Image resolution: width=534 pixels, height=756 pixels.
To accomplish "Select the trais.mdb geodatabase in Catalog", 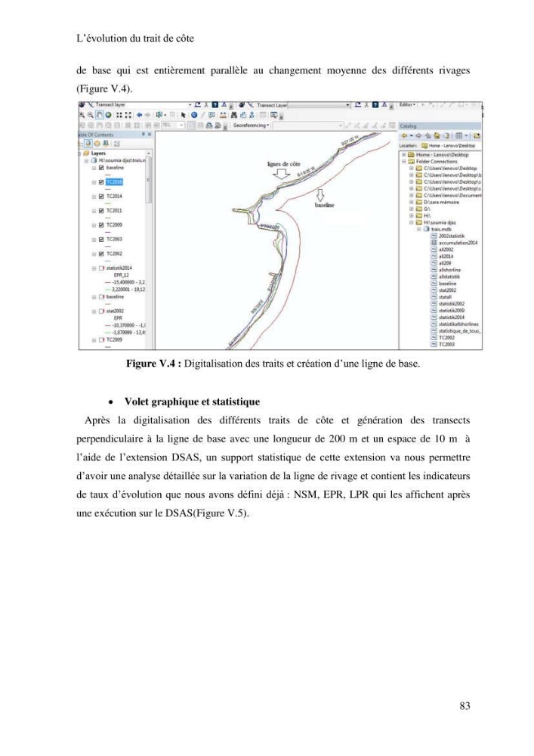I will tap(440, 230).
